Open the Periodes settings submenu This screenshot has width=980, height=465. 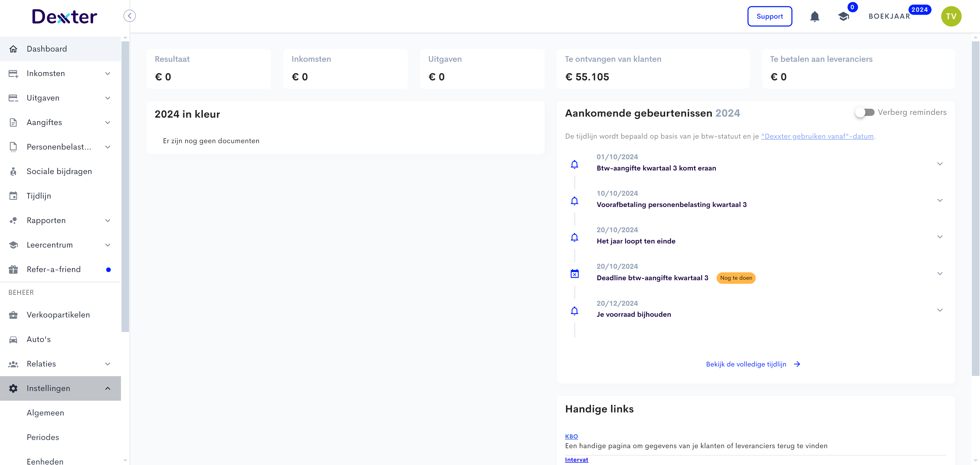[x=60, y=438]
